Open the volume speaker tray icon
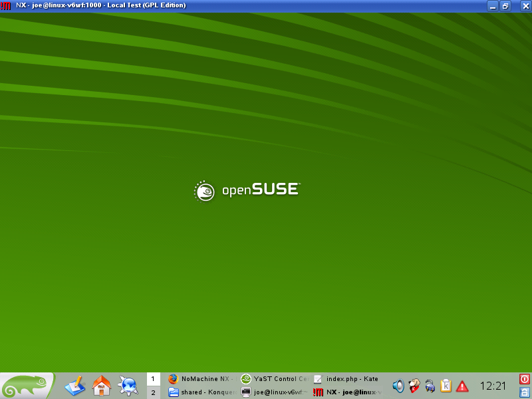The image size is (532, 399). pos(398,386)
